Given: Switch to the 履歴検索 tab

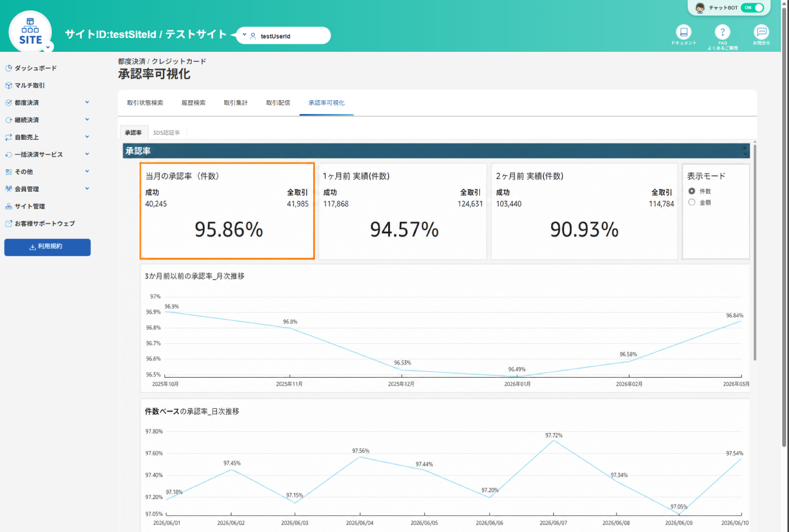Looking at the screenshot, I should (x=194, y=102).
